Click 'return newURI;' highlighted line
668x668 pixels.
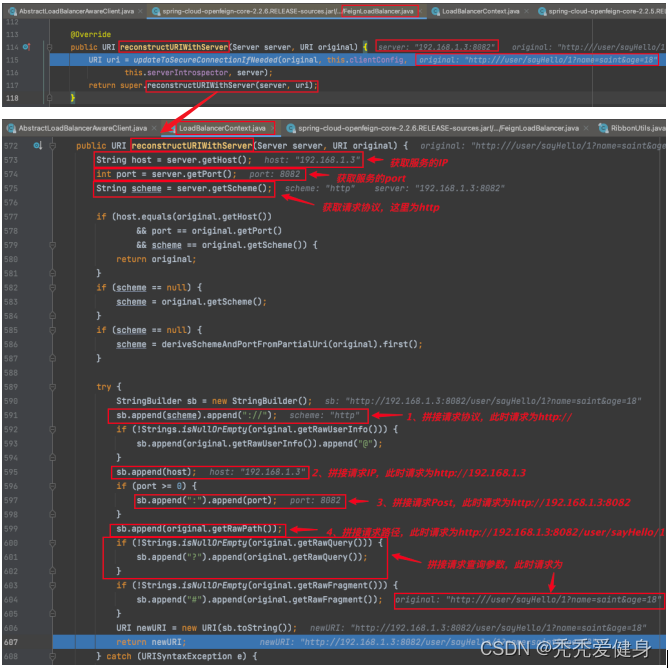(x=151, y=642)
